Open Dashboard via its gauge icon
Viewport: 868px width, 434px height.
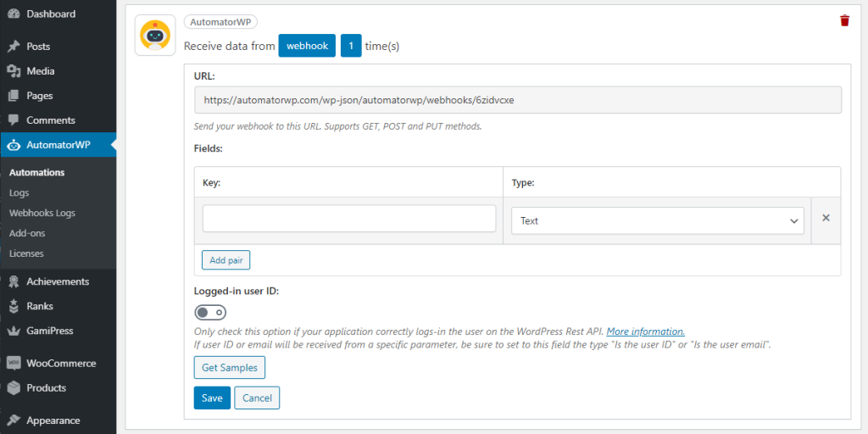[x=14, y=14]
